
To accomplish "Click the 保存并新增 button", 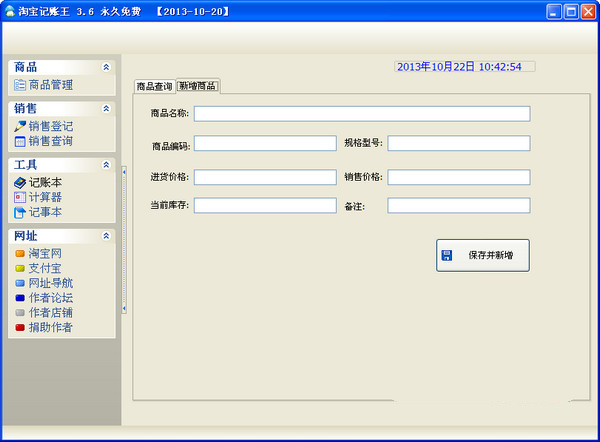I will pos(483,256).
